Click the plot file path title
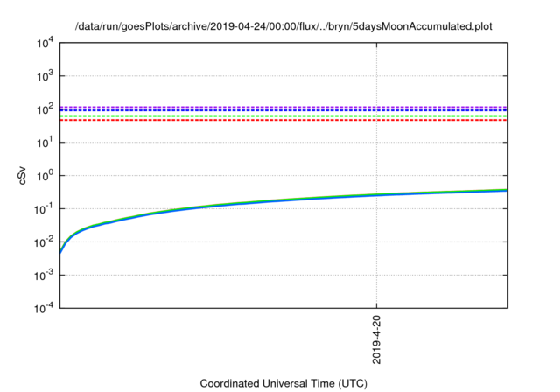Viewport: 560px width, 392px height. click(283, 26)
